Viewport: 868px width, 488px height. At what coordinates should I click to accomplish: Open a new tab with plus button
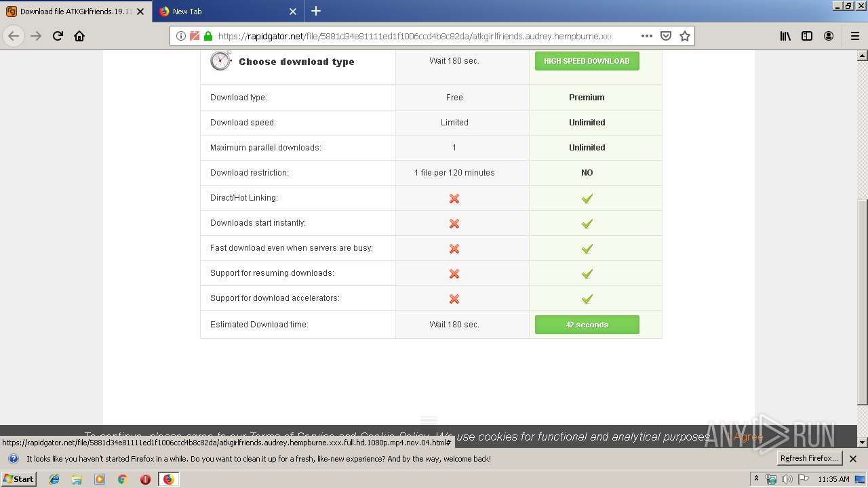pyautogui.click(x=316, y=11)
